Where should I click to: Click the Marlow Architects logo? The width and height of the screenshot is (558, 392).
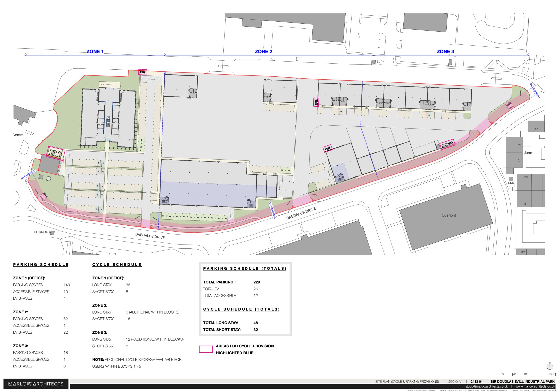pyautogui.click(x=36, y=384)
